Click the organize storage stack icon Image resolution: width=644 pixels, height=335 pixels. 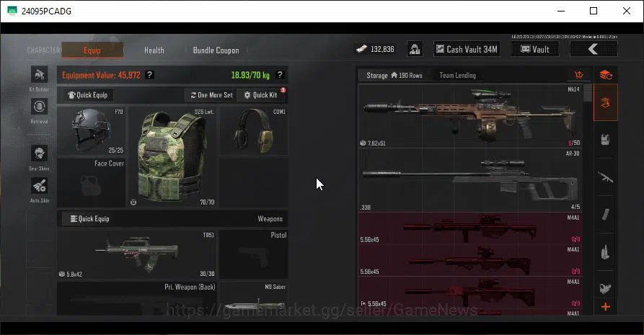tap(606, 75)
